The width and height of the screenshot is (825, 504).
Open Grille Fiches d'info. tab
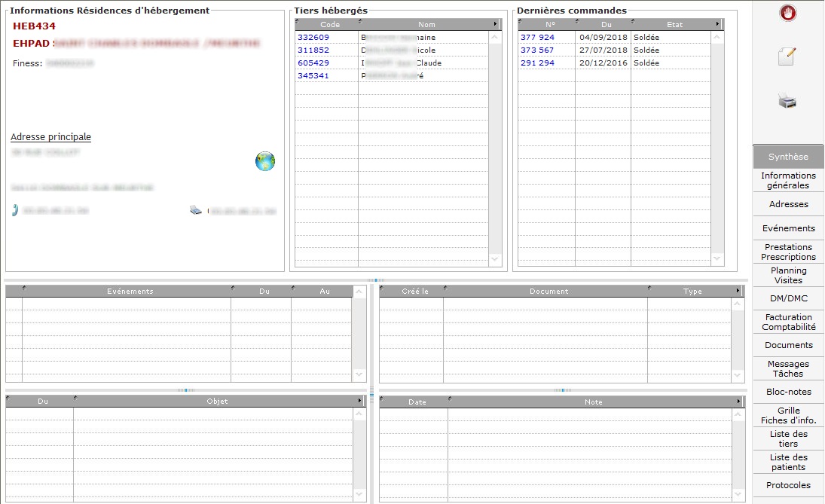point(788,415)
